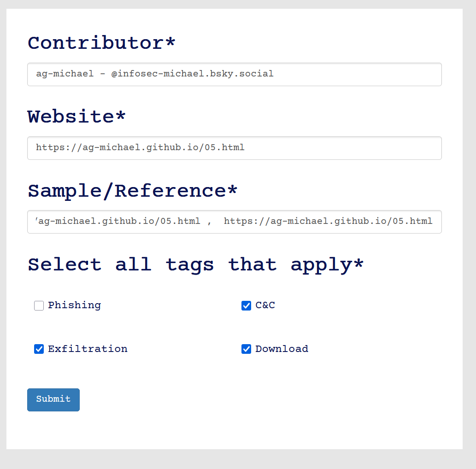This screenshot has width=476, height=469.
Task: Click the "C&C" tag label text
Action: point(265,305)
